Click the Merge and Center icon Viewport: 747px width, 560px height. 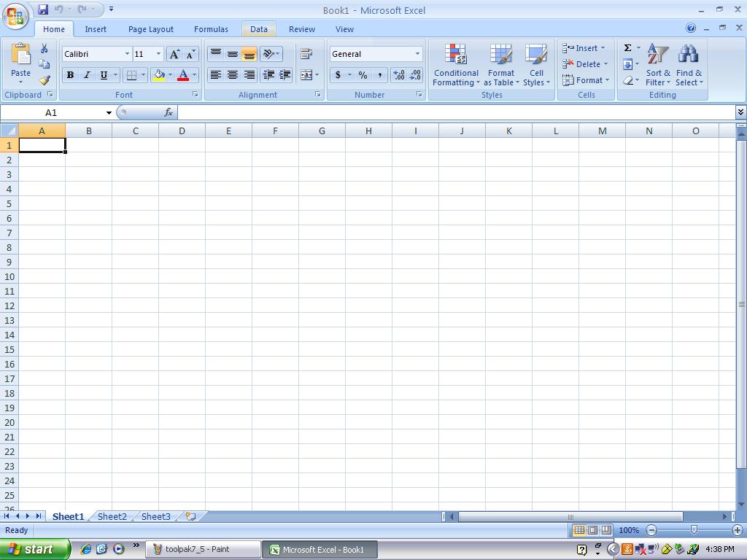306,75
